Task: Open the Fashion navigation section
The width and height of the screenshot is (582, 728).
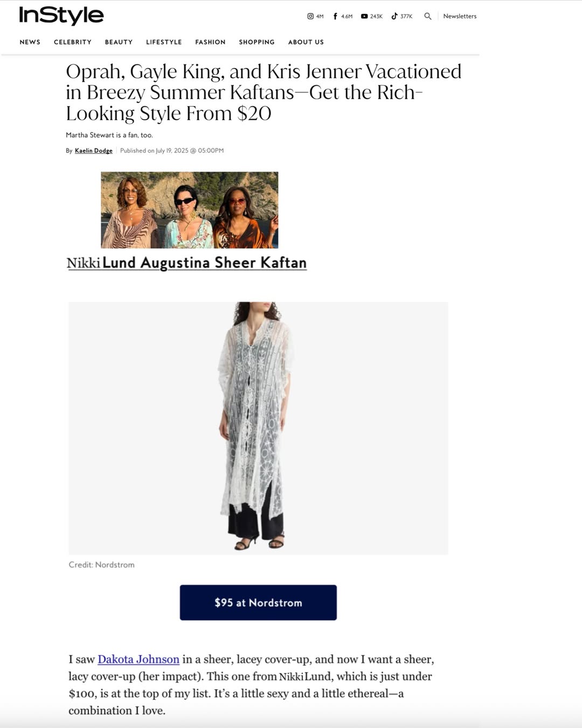Action: tap(210, 42)
